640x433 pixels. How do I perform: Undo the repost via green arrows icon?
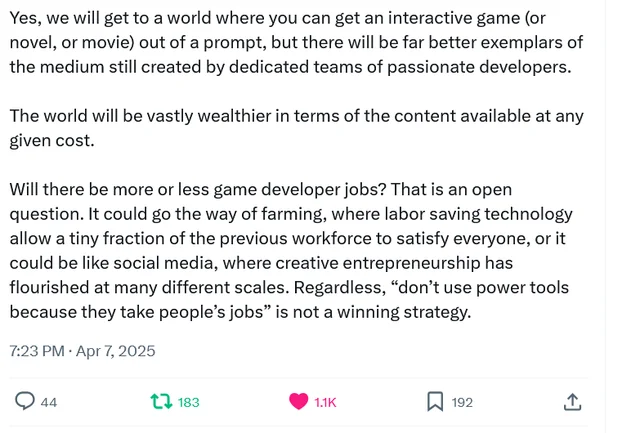(162, 402)
